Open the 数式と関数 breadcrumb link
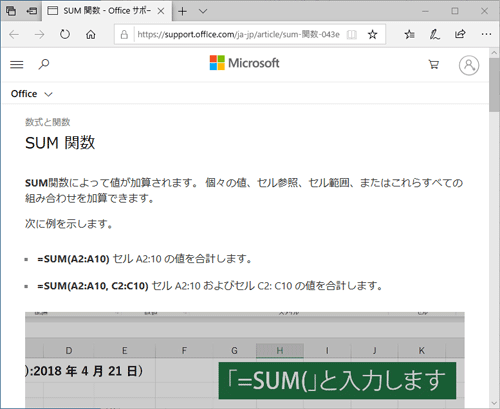The height and width of the screenshot is (409, 500). [x=48, y=122]
